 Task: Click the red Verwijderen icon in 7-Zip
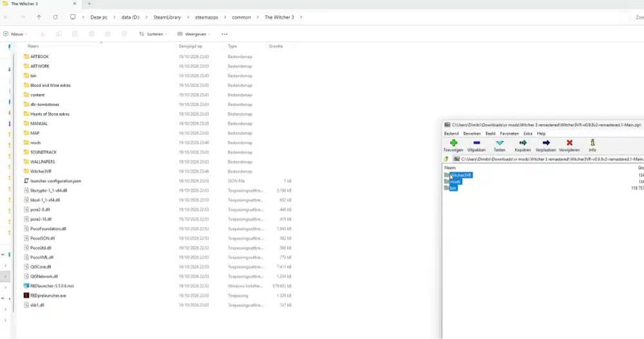tap(569, 143)
